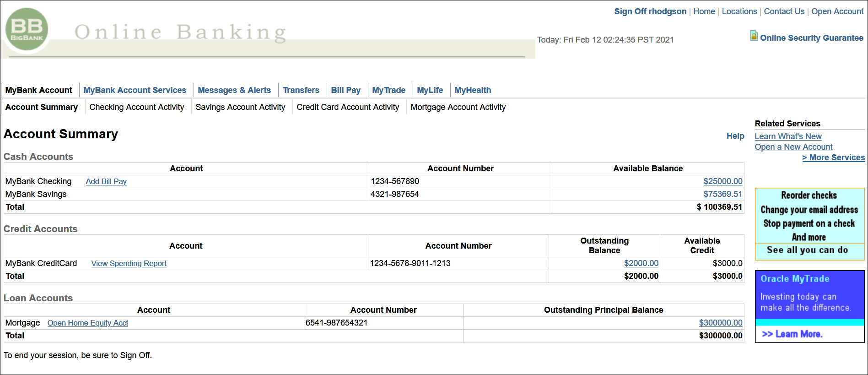The width and height of the screenshot is (868, 375).
Task: Switch to MyBank Account Services tab
Action: pyautogui.click(x=135, y=90)
